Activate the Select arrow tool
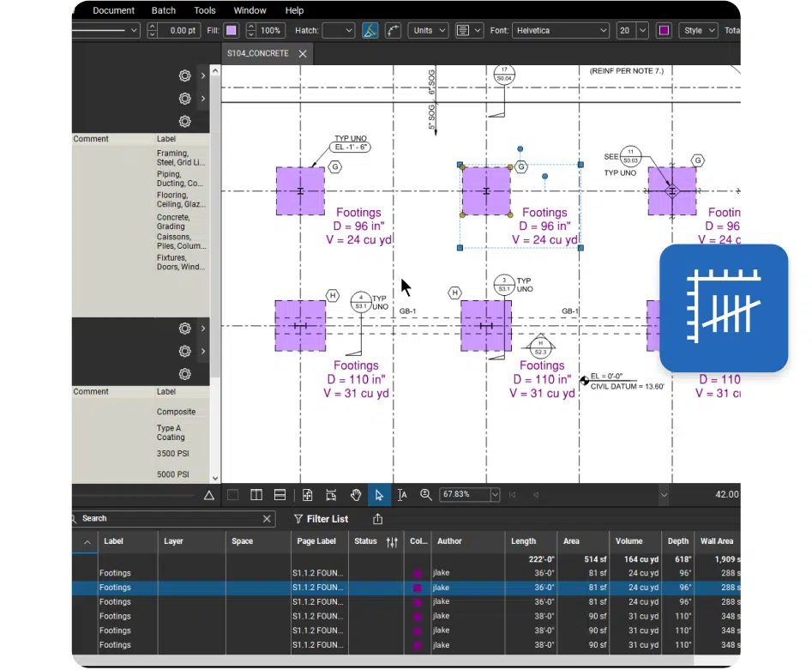Image resolution: width=812 pixels, height=670 pixels. [x=379, y=495]
